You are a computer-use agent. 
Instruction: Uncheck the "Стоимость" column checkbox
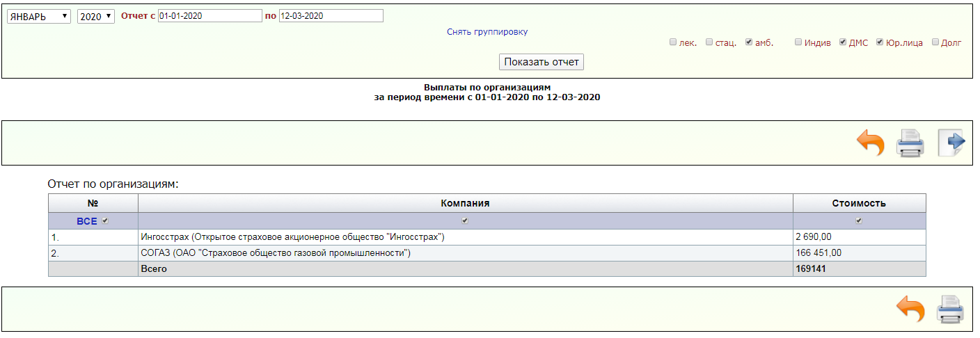tap(859, 221)
